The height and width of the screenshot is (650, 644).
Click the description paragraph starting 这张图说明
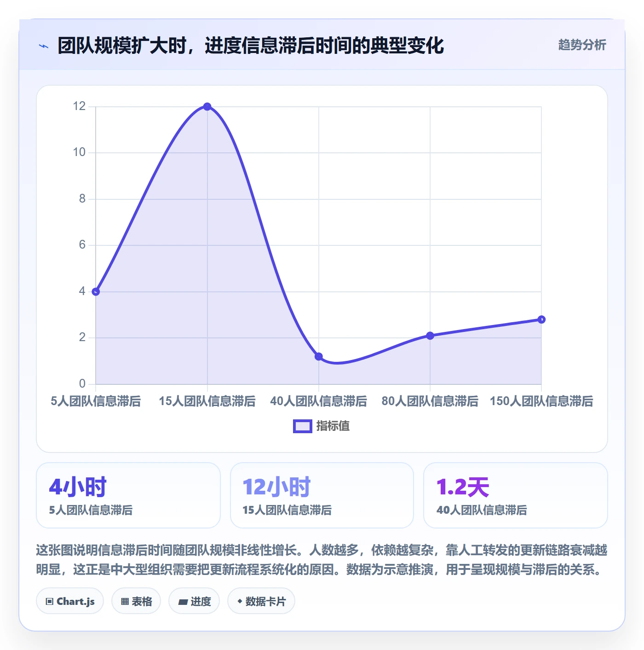(322, 560)
